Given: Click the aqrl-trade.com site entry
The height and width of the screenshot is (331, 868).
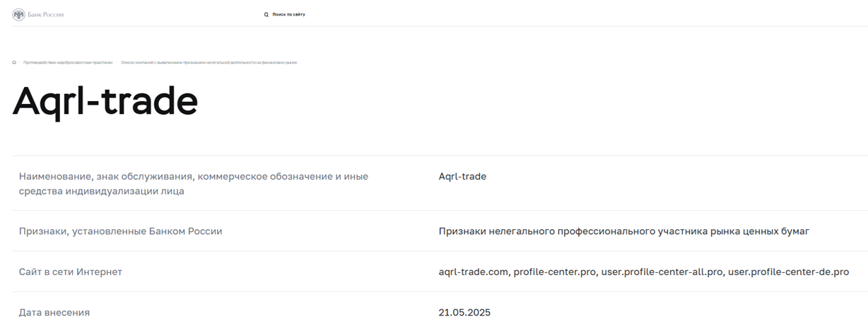Looking at the screenshot, I should coord(473,272).
